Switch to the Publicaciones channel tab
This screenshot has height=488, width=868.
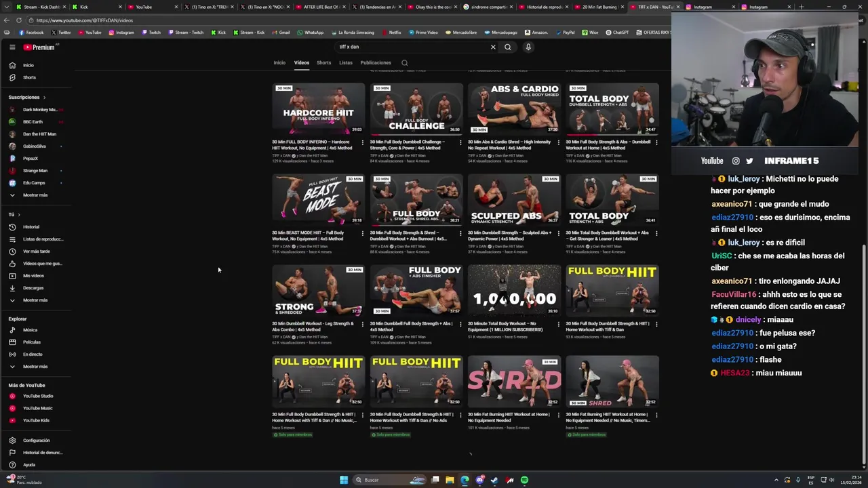point(376,63)
